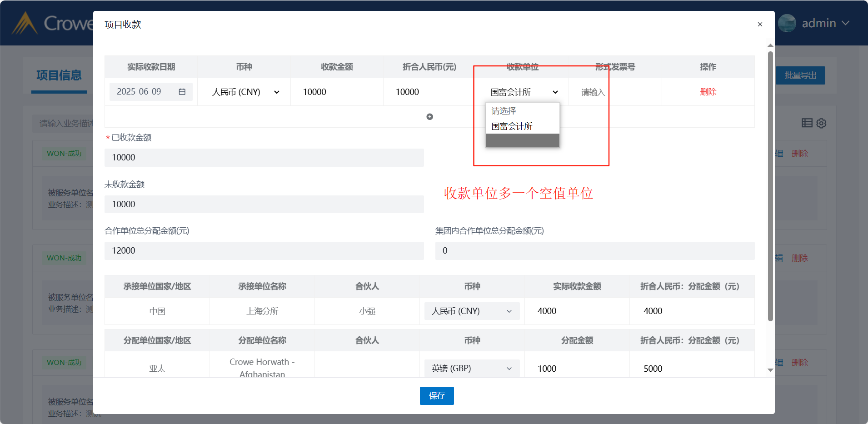Screen dimensions: 868x424
Task: Focus the 形式发票号 input field
Action: [615, 92]
